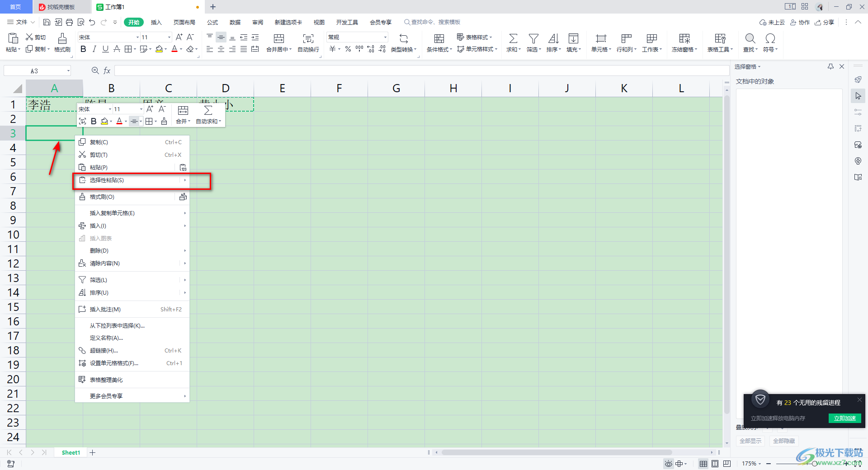Open the Formulas (公式) ribbon tab
This screenshot has height=470, width=868.
(212, 22)
